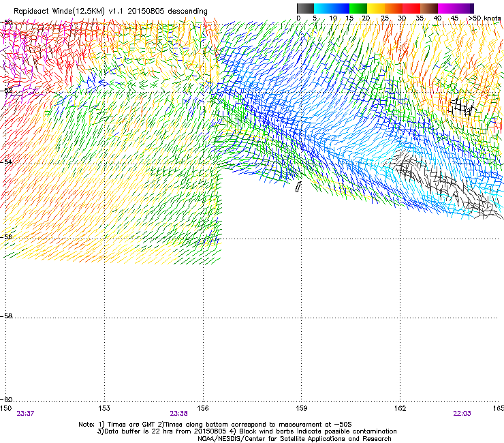Click the purple '22:03' swath time label
The width and height of the screenshot is (504, 443).
[x=462, y=414]
